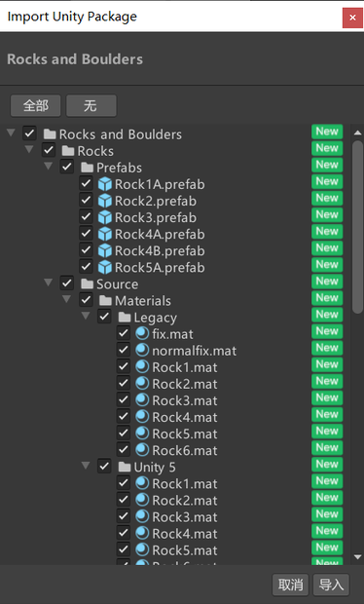The height and width of the screenshot is (604, 364).
Task: Toggle the Materials folder checkbox
Action: point(86,300)
